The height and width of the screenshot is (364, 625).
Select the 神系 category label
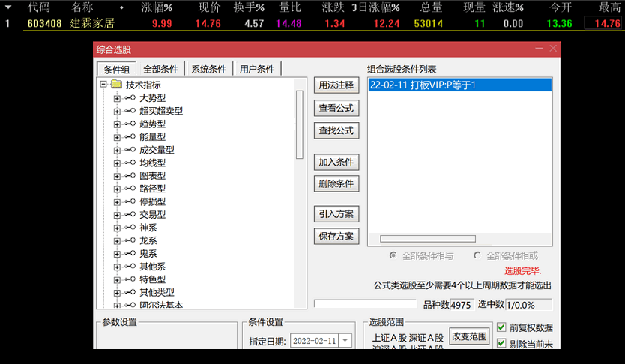point(148,228)
